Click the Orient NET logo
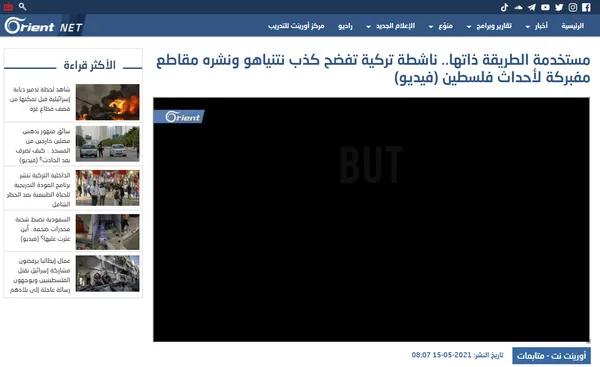The width and height of the screenshot is (600, 367). point(44,26)
